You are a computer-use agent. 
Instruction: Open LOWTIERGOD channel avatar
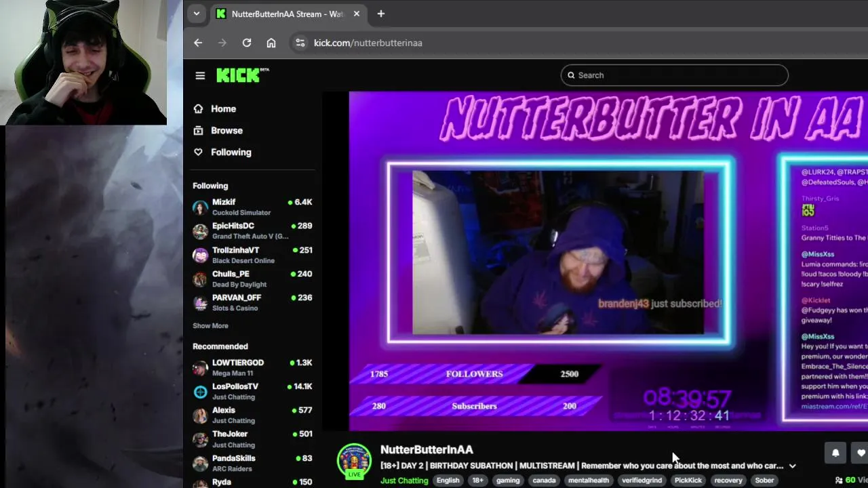coord(200,368)
